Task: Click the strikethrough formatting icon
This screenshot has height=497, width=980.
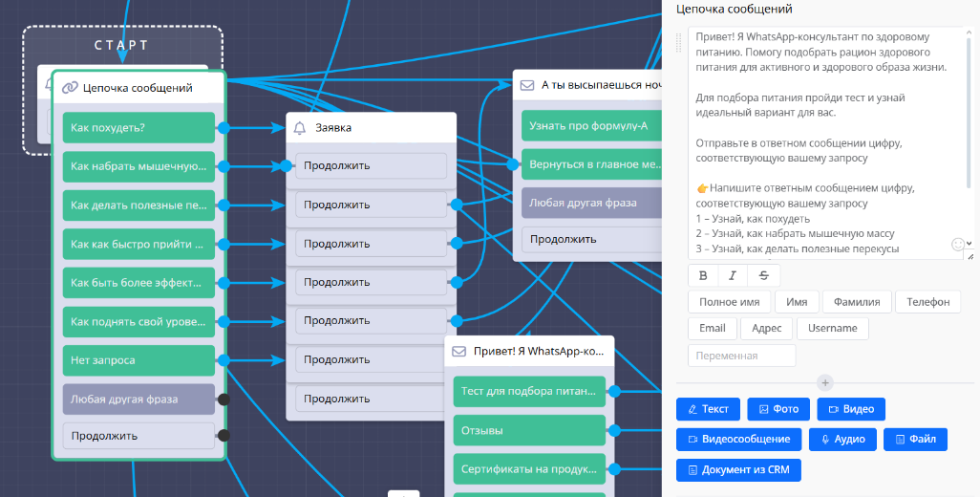Action: pos(763,275)
